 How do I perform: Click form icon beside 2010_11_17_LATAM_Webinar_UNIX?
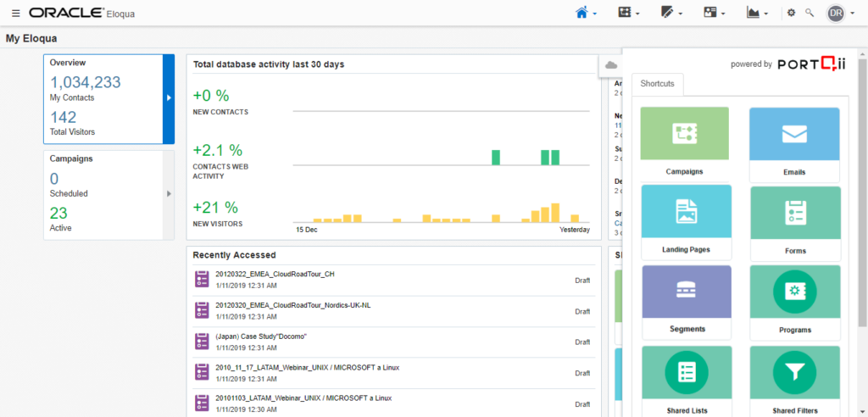(202, 372)
